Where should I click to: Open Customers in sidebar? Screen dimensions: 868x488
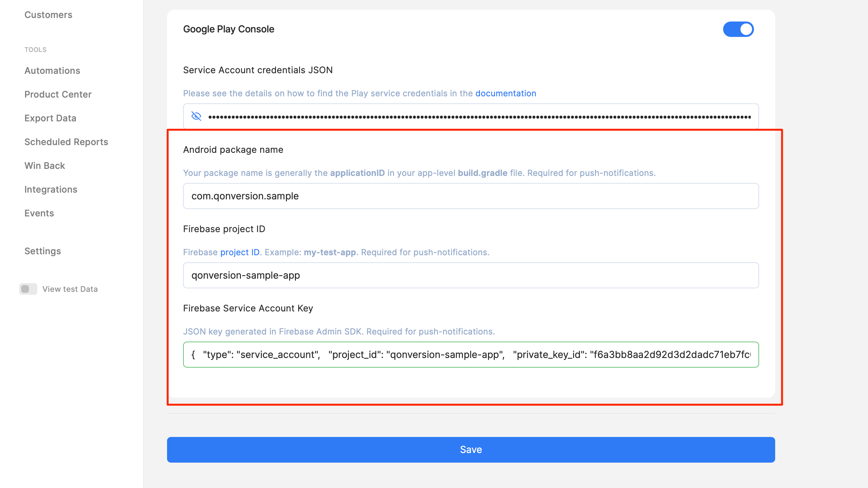click(48, 15)
